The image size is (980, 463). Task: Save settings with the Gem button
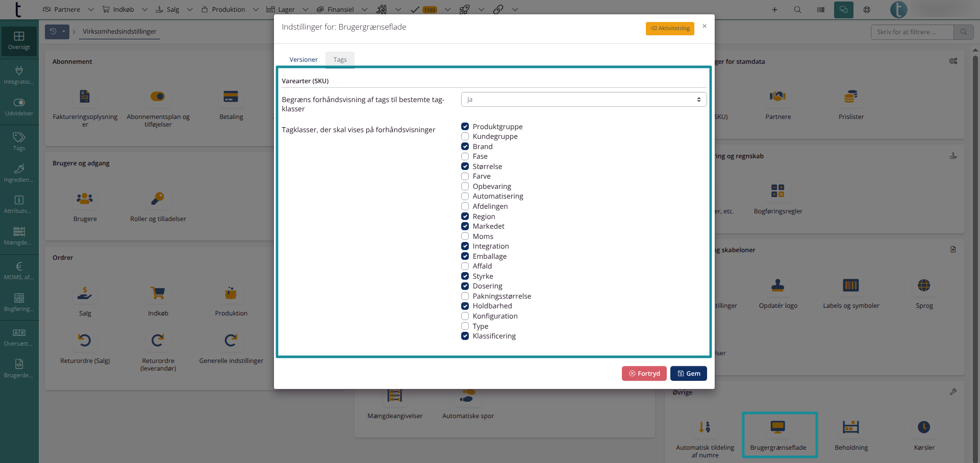[689, 374]
